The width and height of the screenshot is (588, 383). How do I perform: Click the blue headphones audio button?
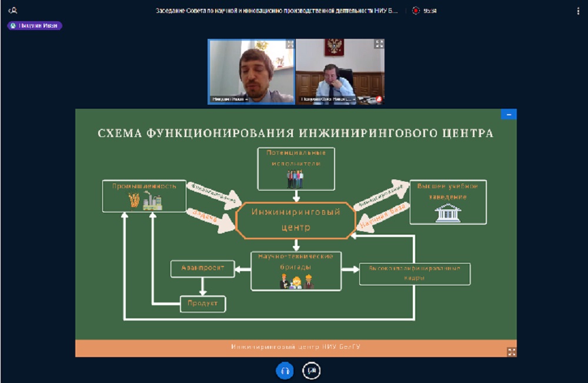click(285, 371)
